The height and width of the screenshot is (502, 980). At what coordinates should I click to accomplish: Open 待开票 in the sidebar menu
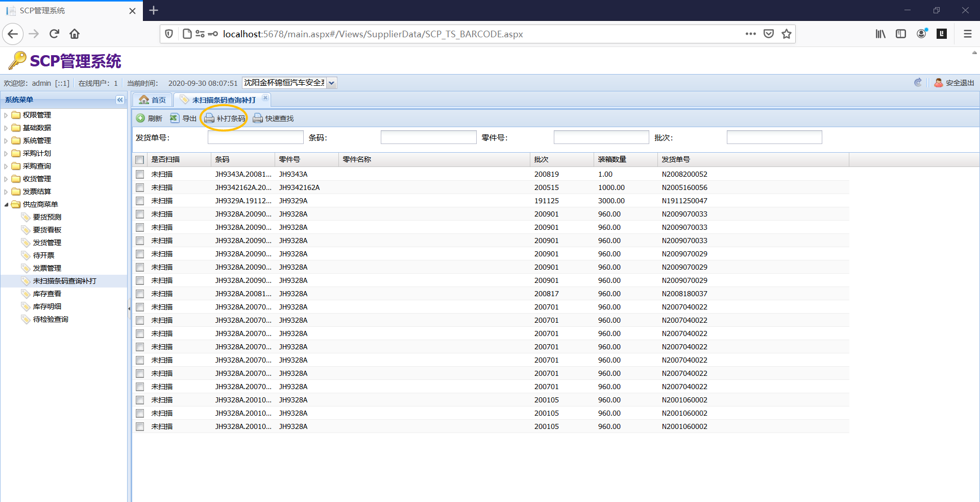(43, 255)
